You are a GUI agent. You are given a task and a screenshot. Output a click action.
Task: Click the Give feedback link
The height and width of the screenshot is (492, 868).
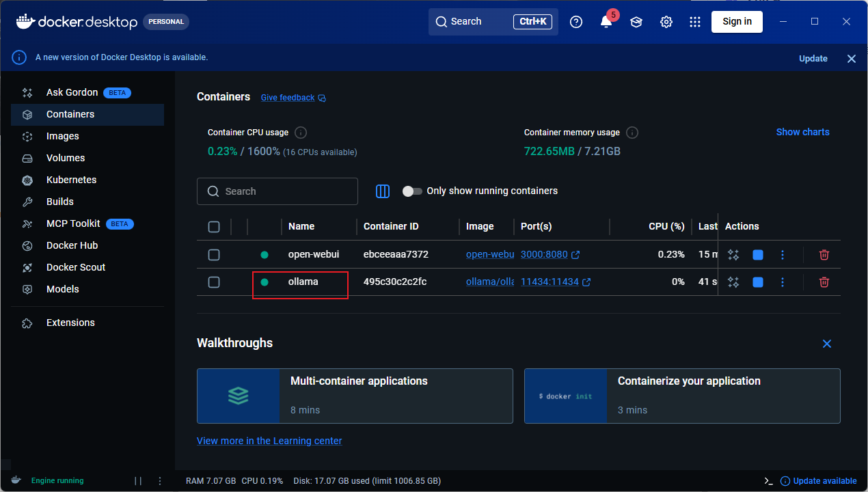[x=288, y=98]
